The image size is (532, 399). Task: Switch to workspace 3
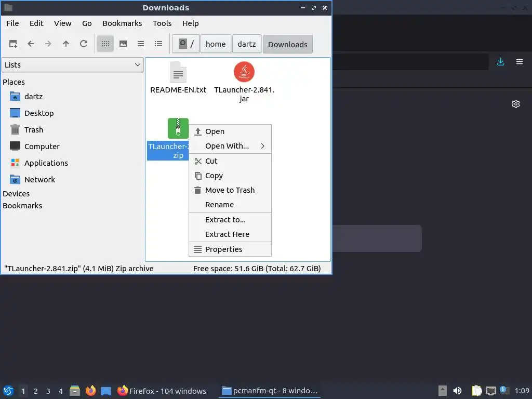coord(48,391)
